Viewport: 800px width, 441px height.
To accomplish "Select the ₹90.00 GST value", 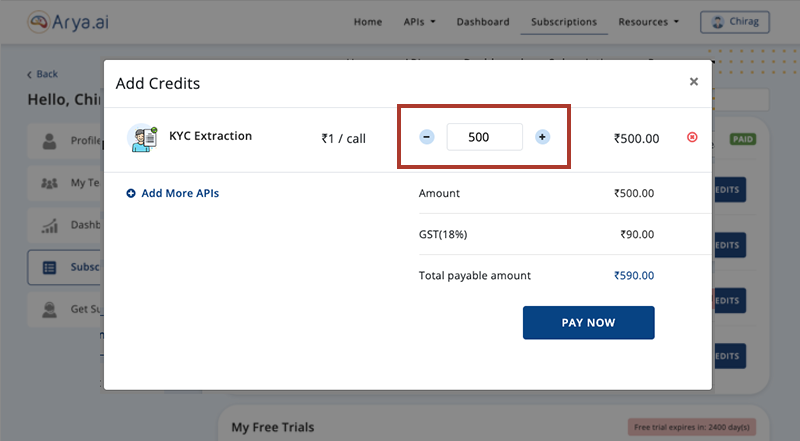I will 637,234.
